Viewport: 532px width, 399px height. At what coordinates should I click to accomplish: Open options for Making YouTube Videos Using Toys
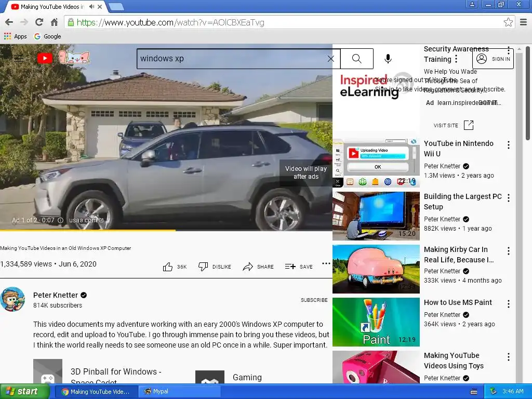click(x=508, y=357)
